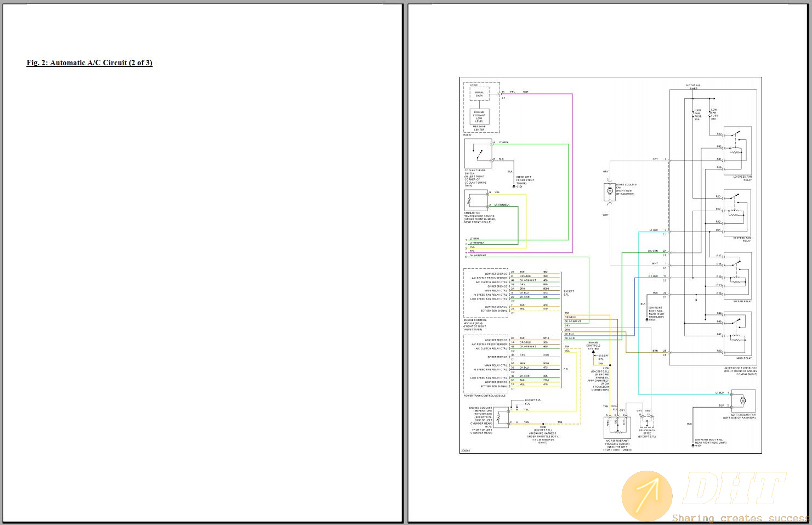The image size is (812, 525).
Task: Select the 'SERIAL DATA' box label
Action: pyautogui.click(x=479, y=94)
